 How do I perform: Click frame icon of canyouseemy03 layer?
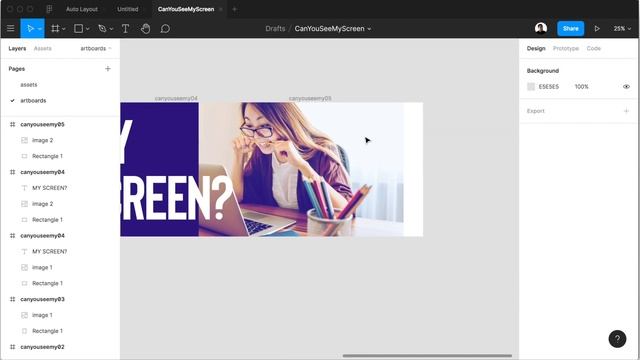coord(13,299)
